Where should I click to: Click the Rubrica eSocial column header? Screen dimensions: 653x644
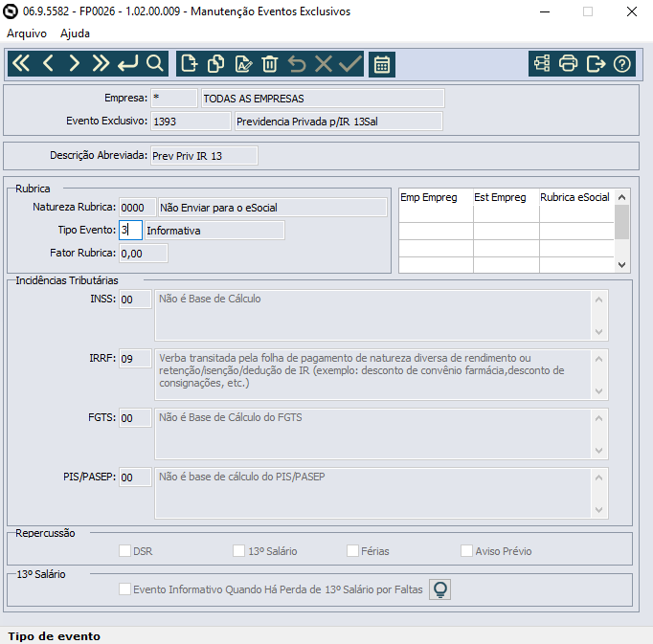pyautogui.click(x=576, y=197)
